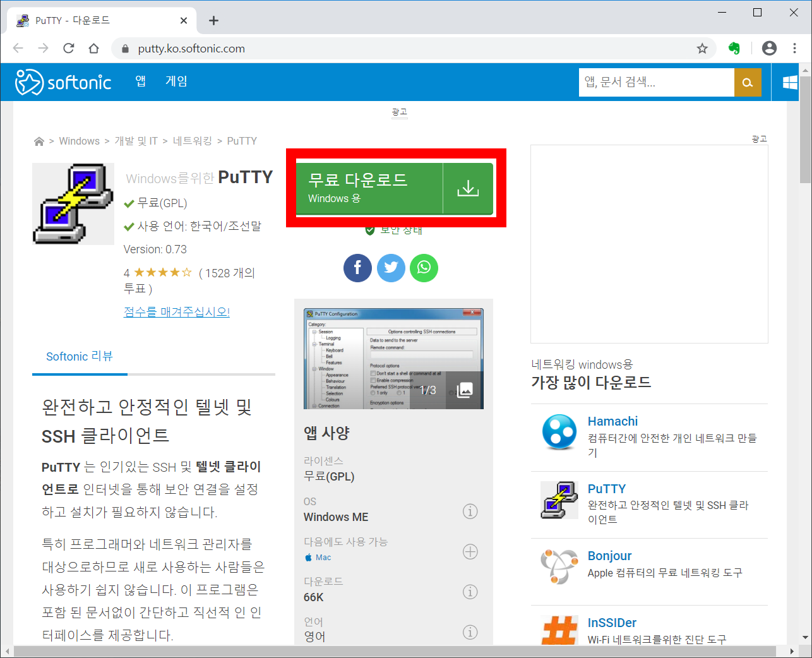Select the PuTTY - 다운로드 browser tab
Viewport: 812px width, 658px height.
tap(102, 20)
